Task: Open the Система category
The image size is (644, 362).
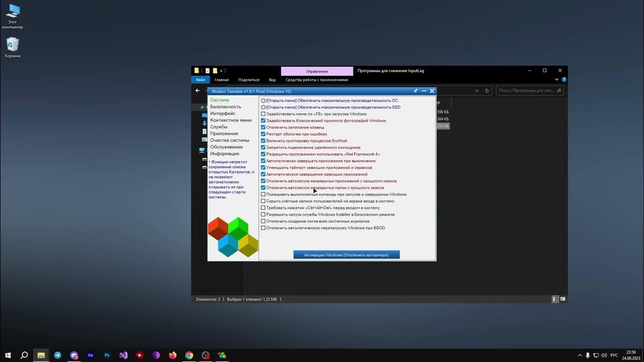Action: (x=219, y=100)
